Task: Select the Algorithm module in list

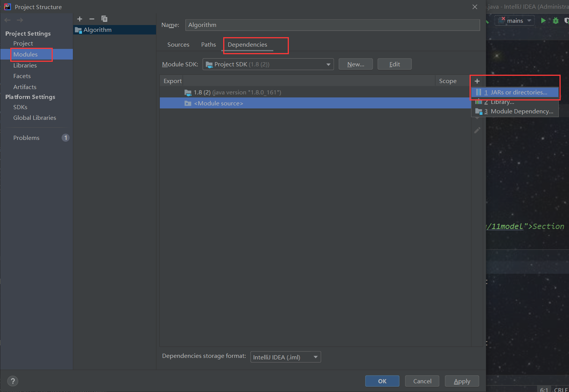Action: [x=115, y=30]
